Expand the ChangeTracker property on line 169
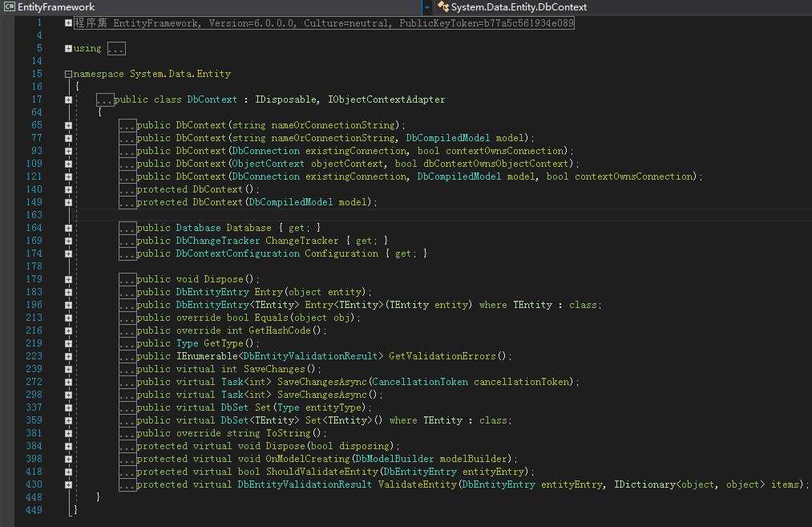Viewport: 812px width, 527px height. pyautogui.click(x=68, y=241)
